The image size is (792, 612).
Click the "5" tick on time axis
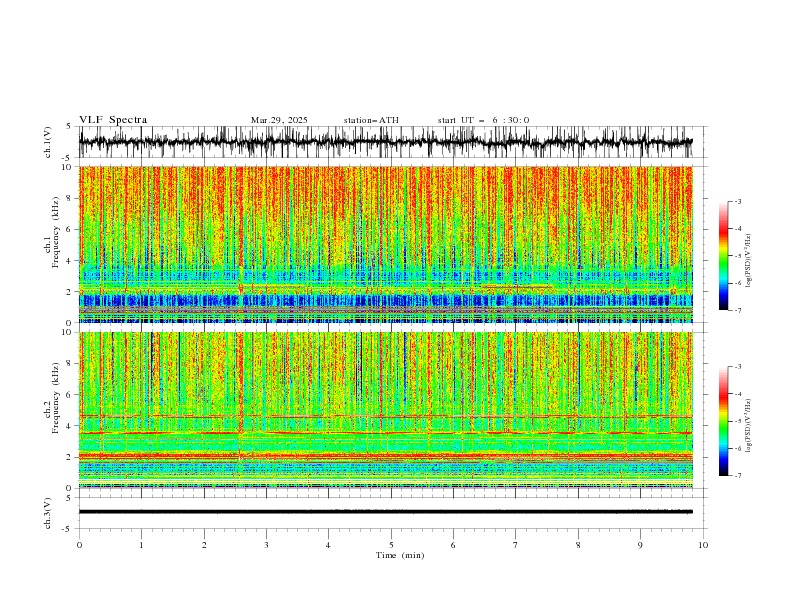[391, 545]
